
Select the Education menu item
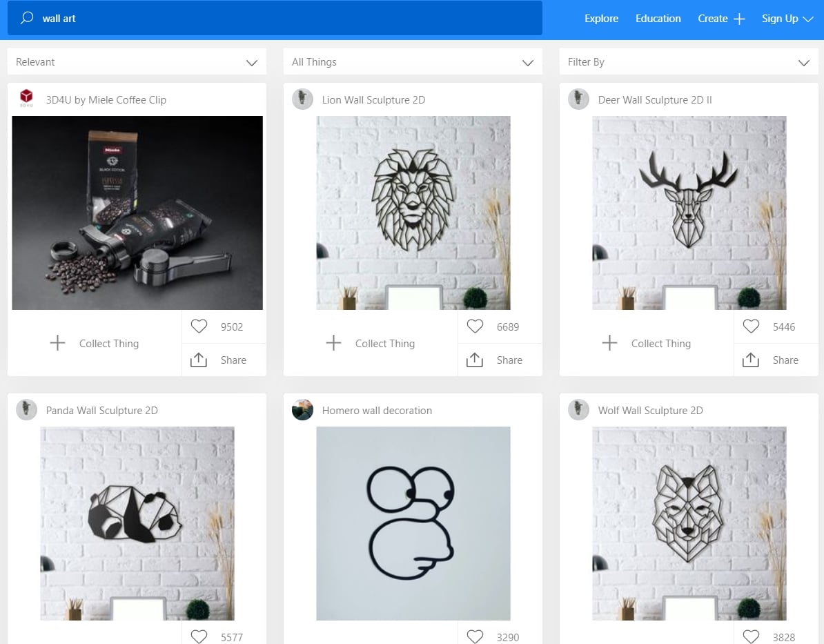[x=658, y=19]
